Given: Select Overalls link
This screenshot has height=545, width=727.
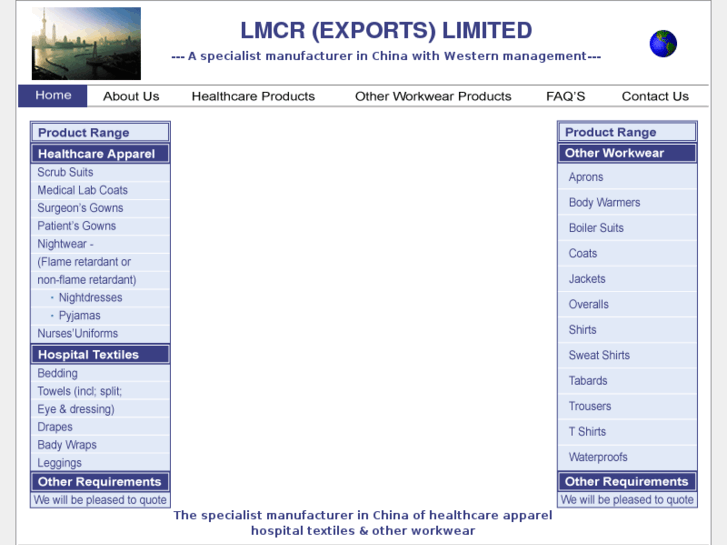Looking at the screenshot, I should click(588, 305).
